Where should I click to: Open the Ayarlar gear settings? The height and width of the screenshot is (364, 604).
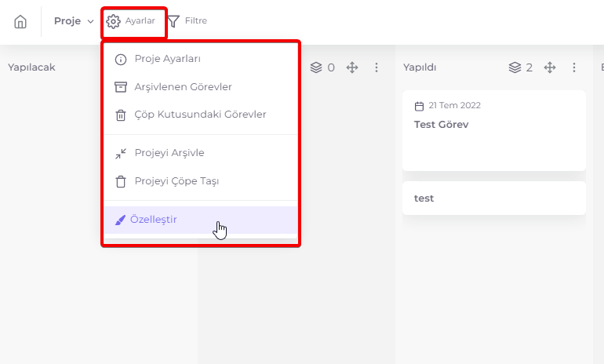(131, 21)
